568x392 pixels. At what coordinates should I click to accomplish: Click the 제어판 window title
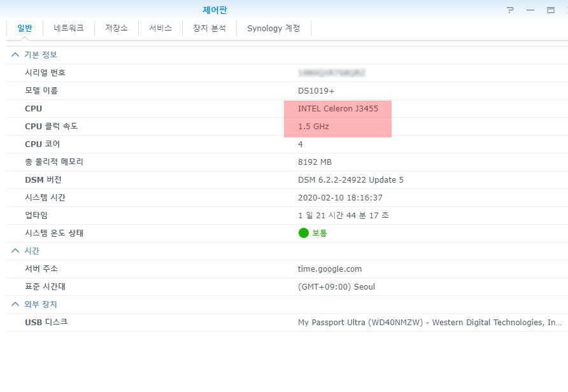point(215,10)
